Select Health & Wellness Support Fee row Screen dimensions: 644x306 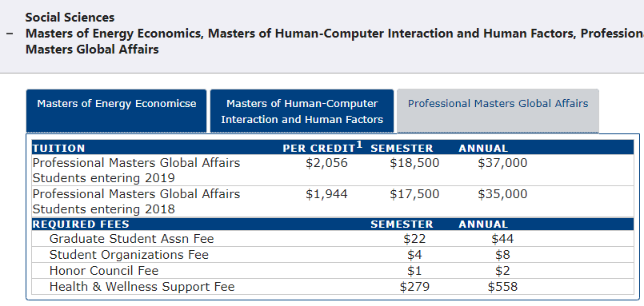333,286
